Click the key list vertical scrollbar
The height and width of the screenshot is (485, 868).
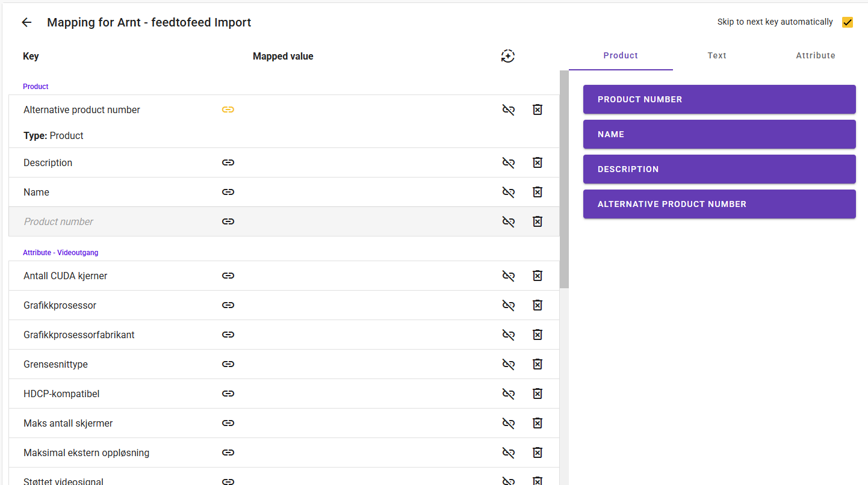pyautogui.click(x=564, y=179)
